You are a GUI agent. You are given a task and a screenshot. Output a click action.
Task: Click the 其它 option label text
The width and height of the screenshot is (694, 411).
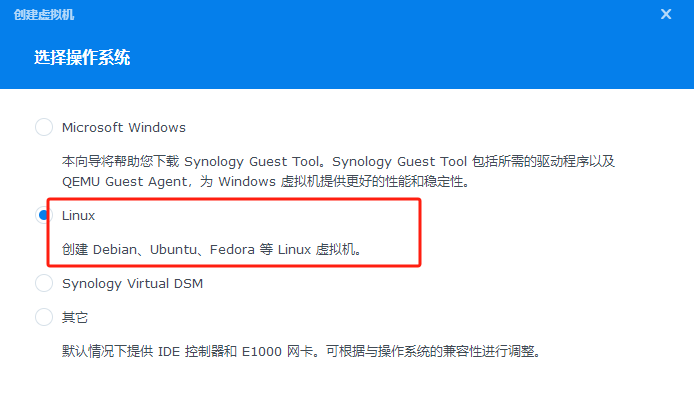click(x=75, y=317)
